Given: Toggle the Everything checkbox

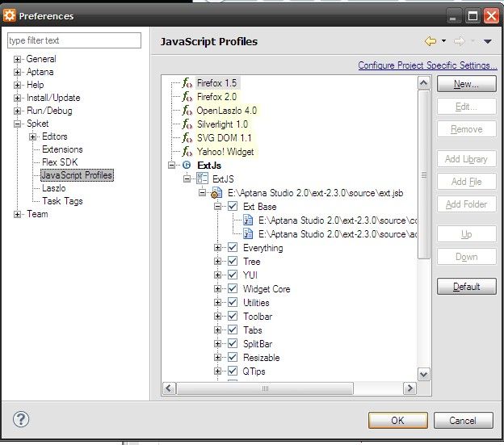Looking at the screenshot, I should coord(233,247).
